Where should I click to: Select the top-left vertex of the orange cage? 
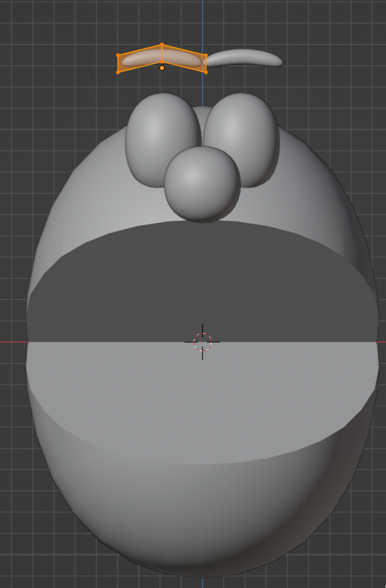tap(118, 55)
